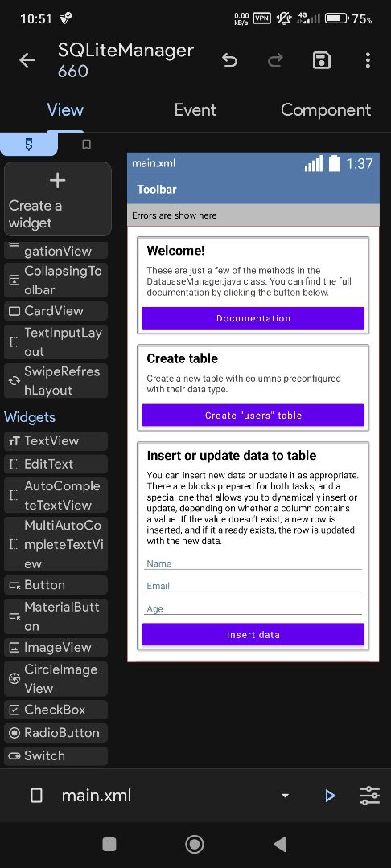Click the Documentation button in preview
This screenshot has width=391, height=868.
pos(253,318)
